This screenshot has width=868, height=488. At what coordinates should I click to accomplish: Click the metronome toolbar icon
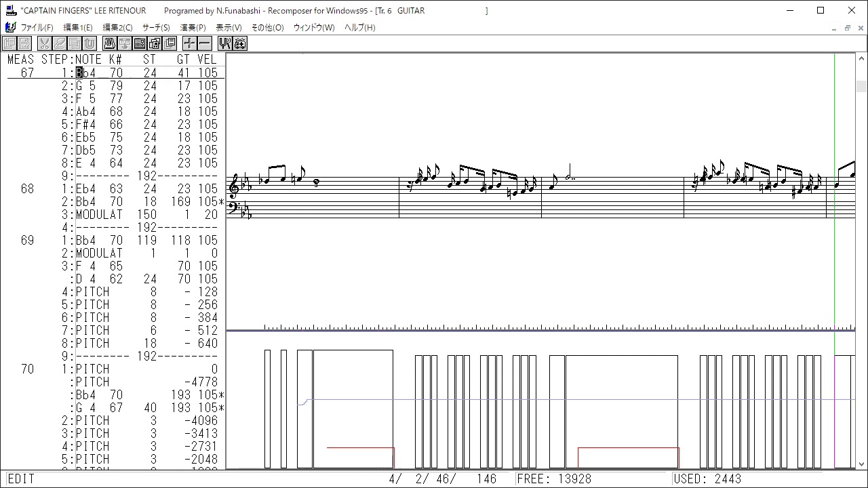(110, 43)
